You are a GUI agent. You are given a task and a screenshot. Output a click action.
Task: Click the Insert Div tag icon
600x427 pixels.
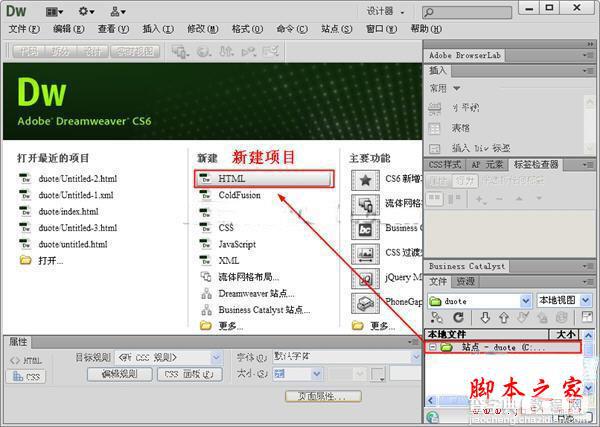pos(435,148)
